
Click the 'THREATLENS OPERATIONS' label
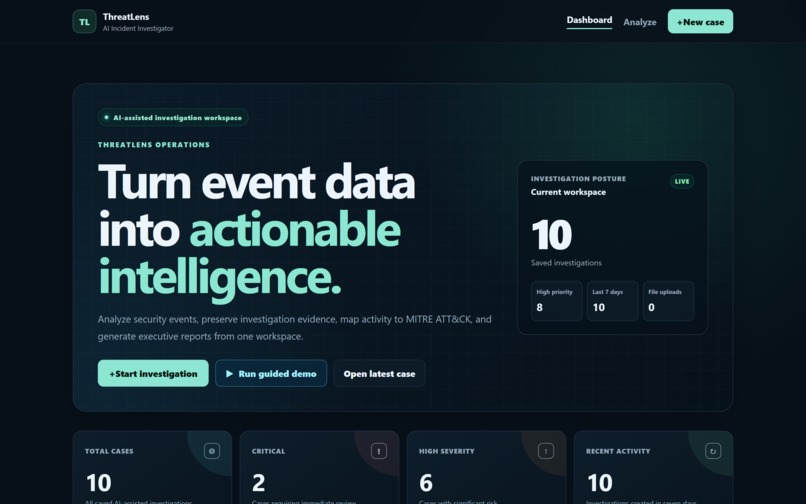[x=154, y=145]
